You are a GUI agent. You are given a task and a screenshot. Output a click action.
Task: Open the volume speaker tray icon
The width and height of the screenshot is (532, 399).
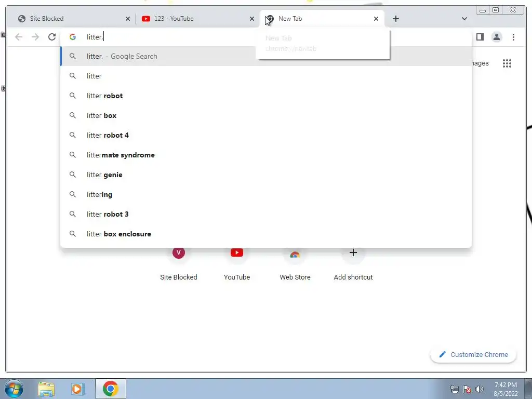coord(480,389)
